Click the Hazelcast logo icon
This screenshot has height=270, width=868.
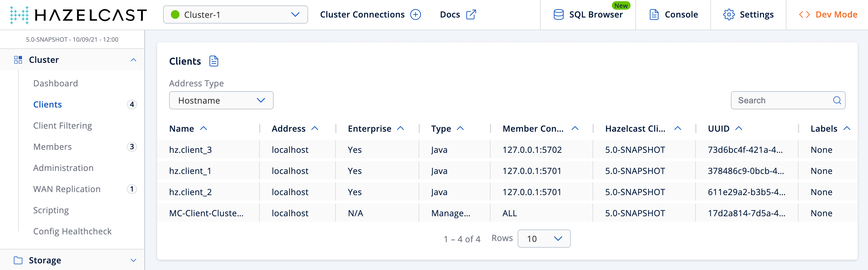coord(19,15)
